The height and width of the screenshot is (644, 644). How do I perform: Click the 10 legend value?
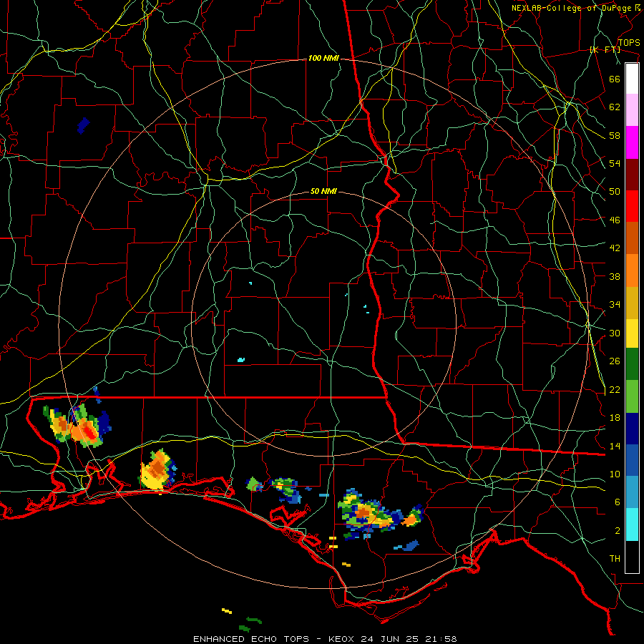615,474
